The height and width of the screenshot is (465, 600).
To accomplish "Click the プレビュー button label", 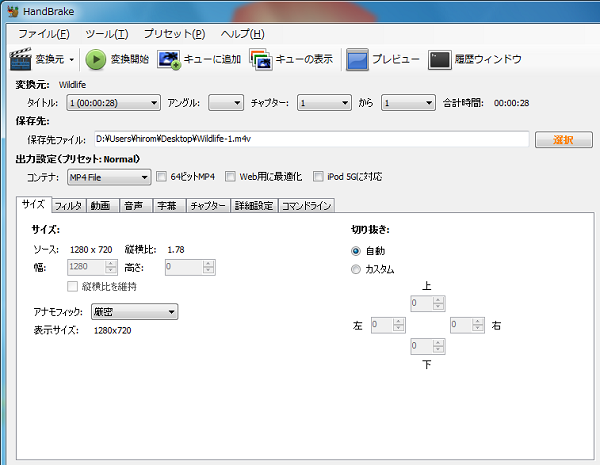I will pyautogui.click(x=396, y=59).
